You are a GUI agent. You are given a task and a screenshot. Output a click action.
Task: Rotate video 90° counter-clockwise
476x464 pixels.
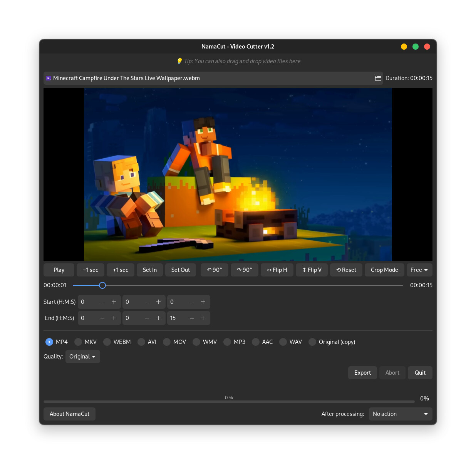pyautogui.click(x=214, y=270)
